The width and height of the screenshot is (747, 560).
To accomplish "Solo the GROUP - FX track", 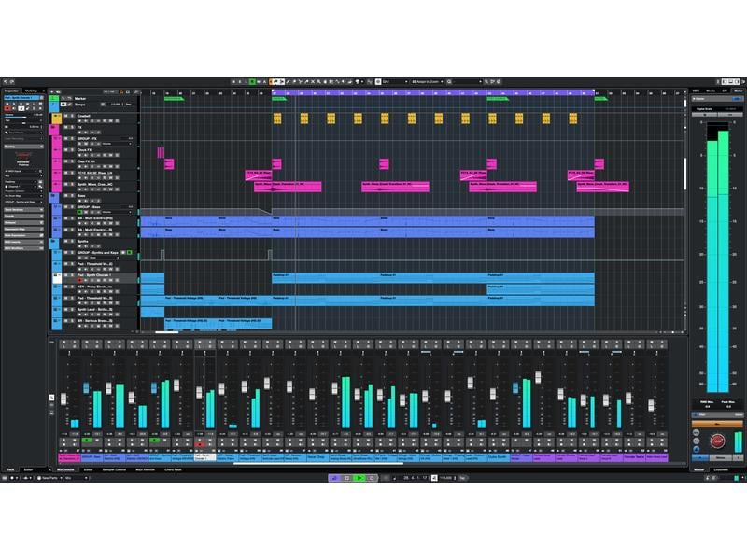I will (72, 138).
